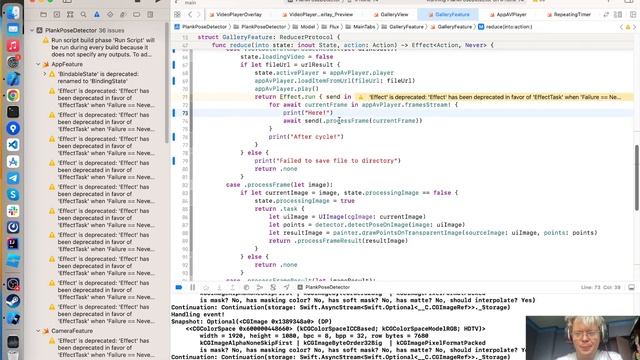The height and width of the screenshot is (360, 640).
Task: Click the step over debug icon
Action: [206, 287]
